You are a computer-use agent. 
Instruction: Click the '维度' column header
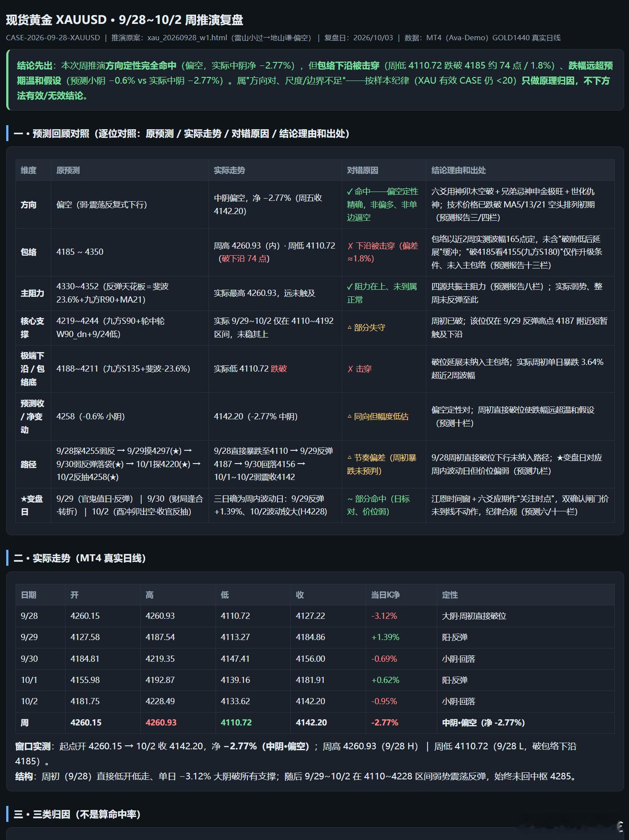coord(29,170)
